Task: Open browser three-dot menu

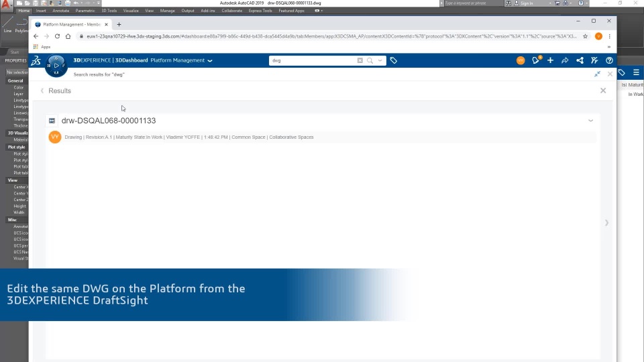Action: pos(610,36)
